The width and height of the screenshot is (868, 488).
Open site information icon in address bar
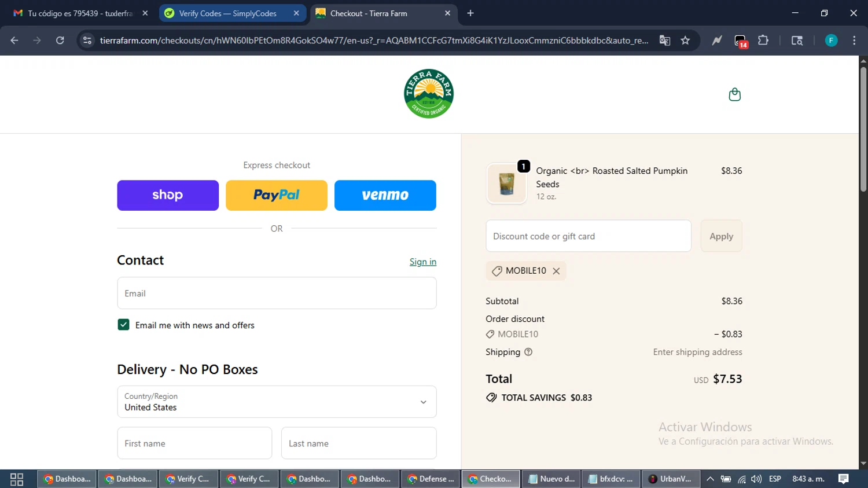[87, 41]
